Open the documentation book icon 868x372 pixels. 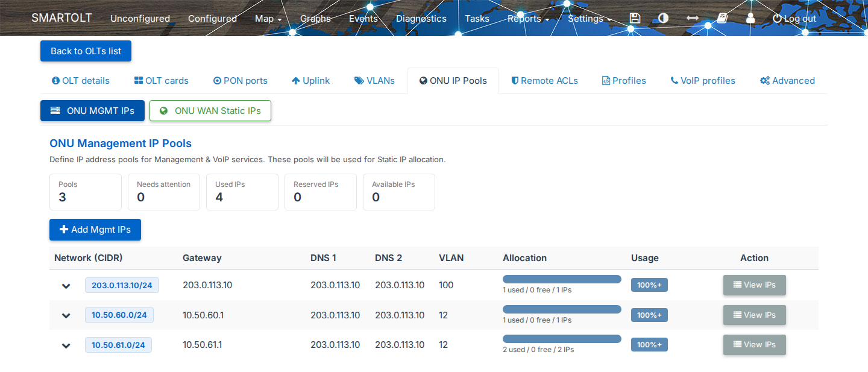(722, 18)
